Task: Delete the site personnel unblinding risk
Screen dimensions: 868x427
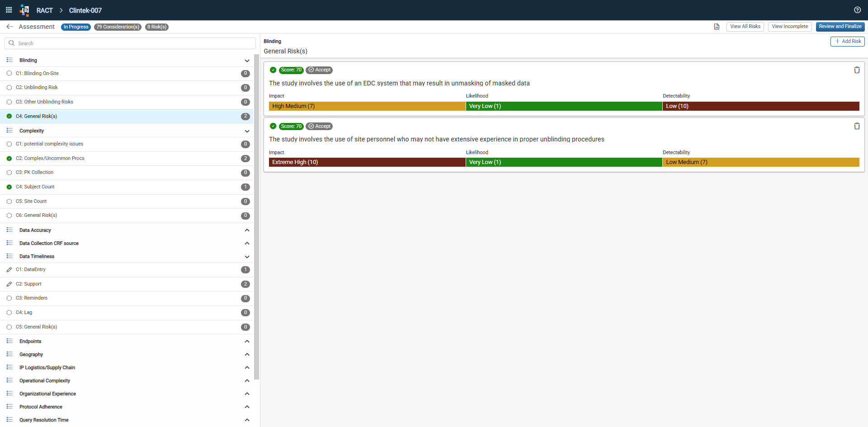Action: coord(857,126)
